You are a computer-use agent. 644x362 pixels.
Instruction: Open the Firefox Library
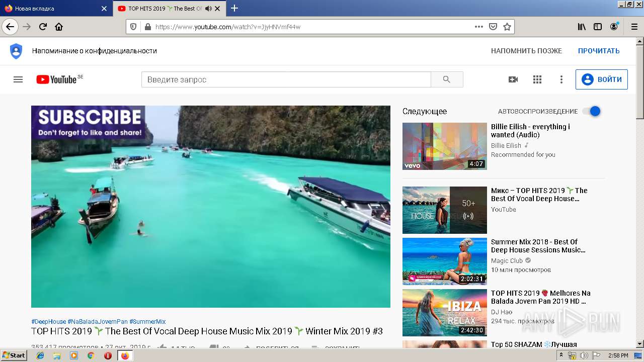tap(582, 27)
